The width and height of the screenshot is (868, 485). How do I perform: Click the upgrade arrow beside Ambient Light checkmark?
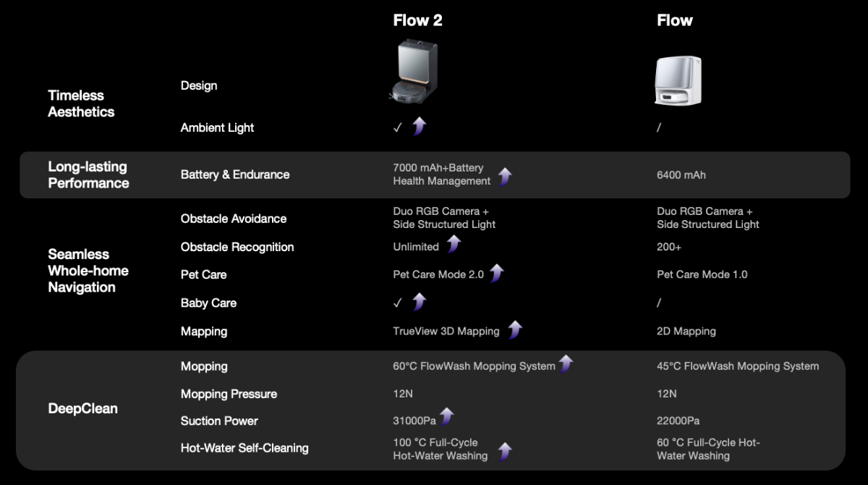419,127
